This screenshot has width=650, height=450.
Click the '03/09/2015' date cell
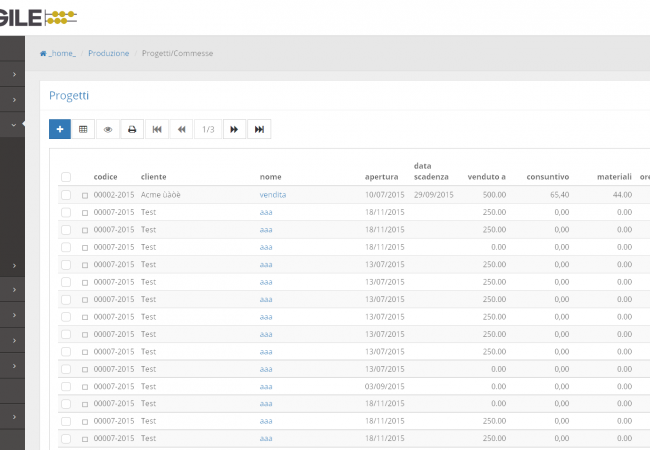pyautogui.click(x=385, y=387)
